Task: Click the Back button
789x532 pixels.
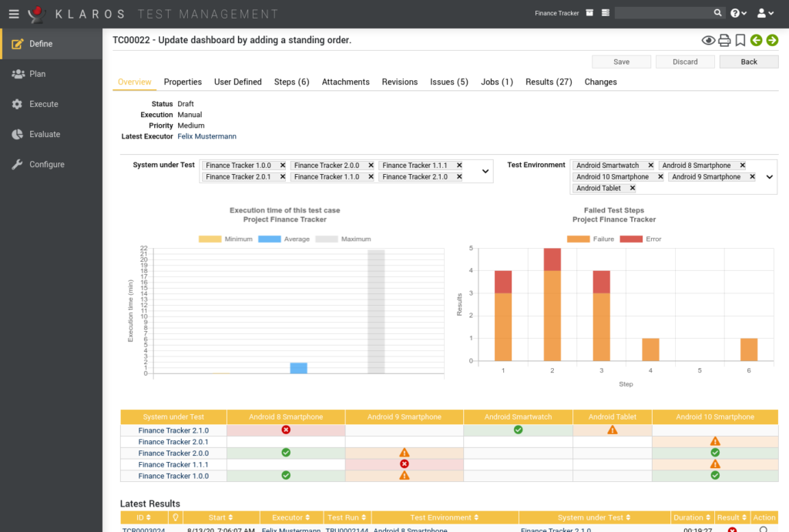Action: point(749,62)
